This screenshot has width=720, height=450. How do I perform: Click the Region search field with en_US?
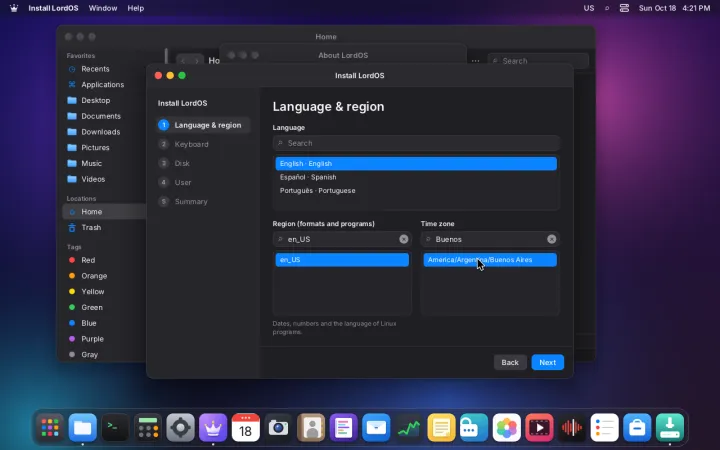(342, 239)
